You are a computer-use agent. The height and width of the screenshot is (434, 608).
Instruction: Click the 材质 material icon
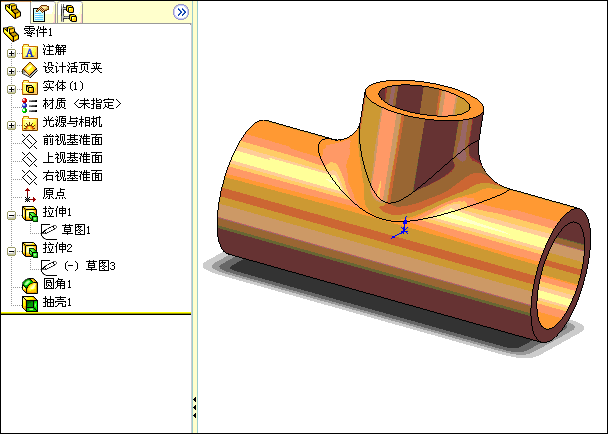pos(29,105)
